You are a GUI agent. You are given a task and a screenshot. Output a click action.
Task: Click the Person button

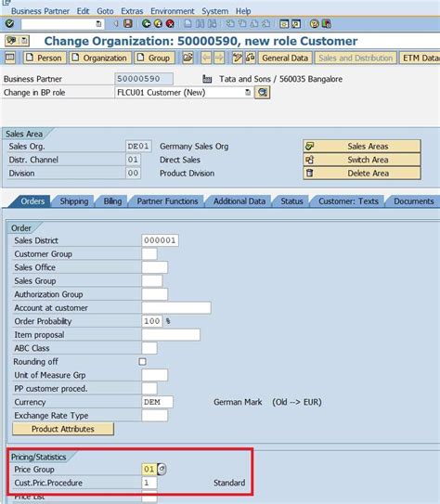(x=45, y=58)
